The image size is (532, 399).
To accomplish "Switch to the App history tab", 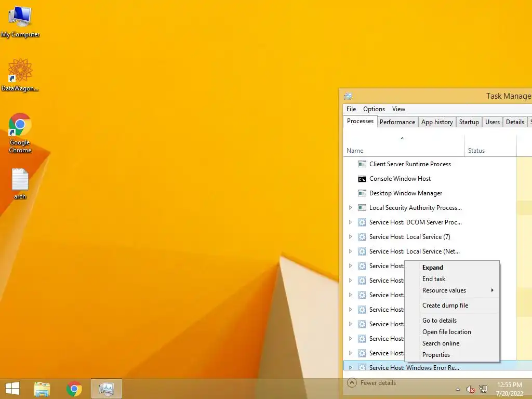I will tap(437, 122).
